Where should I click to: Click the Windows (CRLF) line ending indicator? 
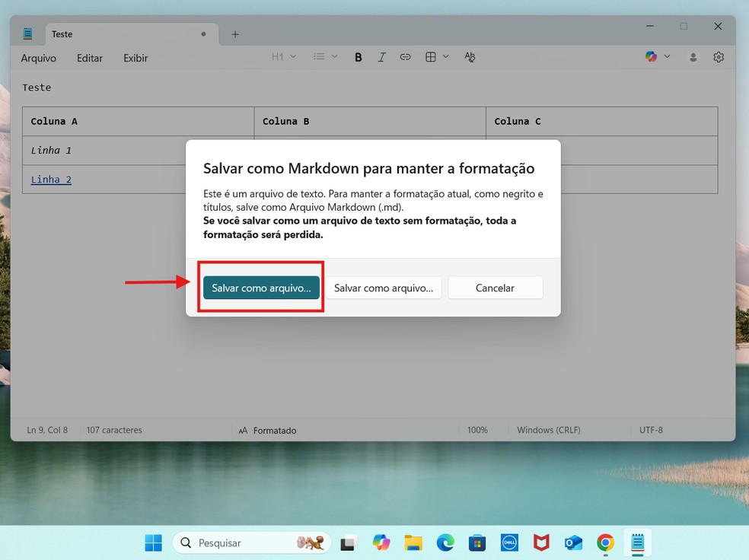tap(549, 430)
